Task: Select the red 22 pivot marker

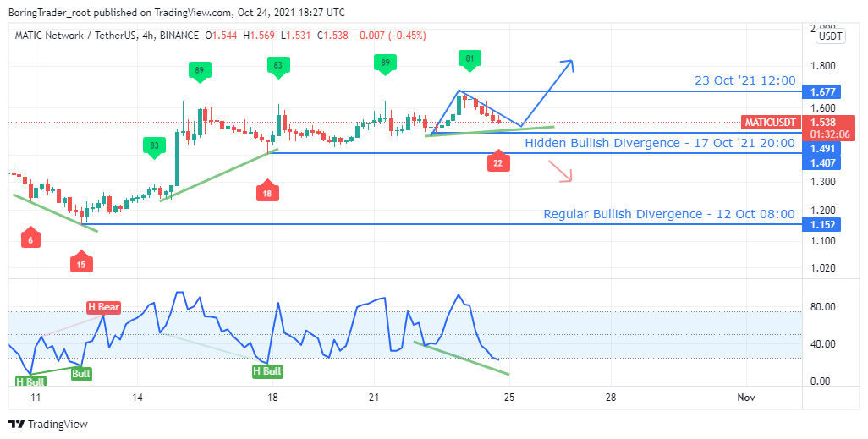Action: point(498,162)
